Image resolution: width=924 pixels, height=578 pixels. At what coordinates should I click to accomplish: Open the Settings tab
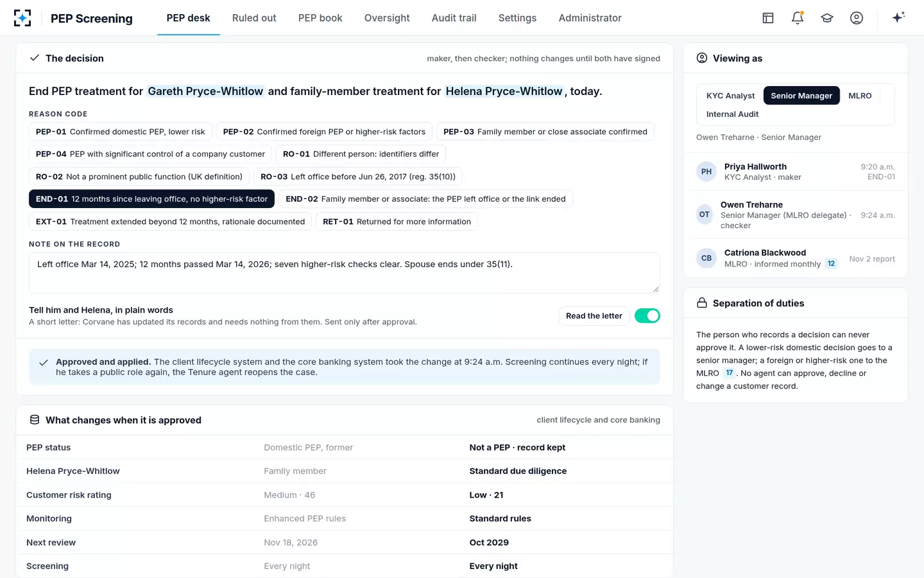(517, 18)
